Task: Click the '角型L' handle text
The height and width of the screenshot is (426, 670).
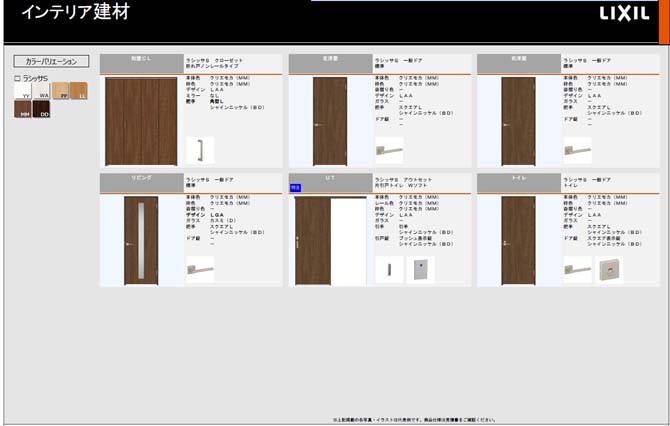Action: click(x=217, y=102)
